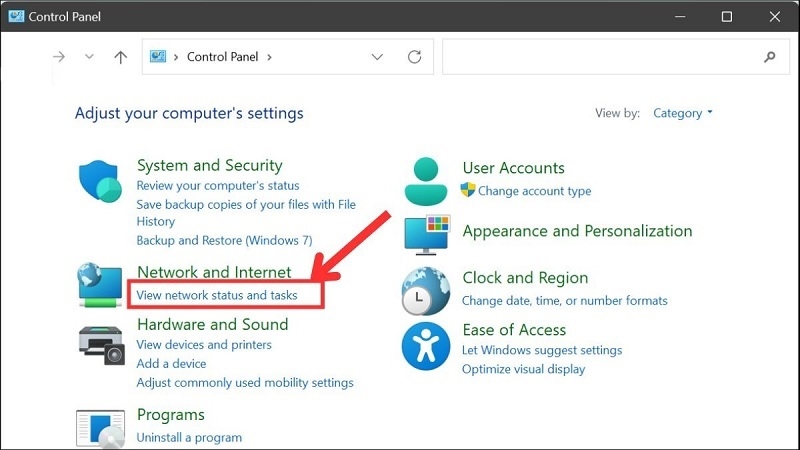Maximize the Control Panel window
The image size is (800, 450).
pos(727,16)
